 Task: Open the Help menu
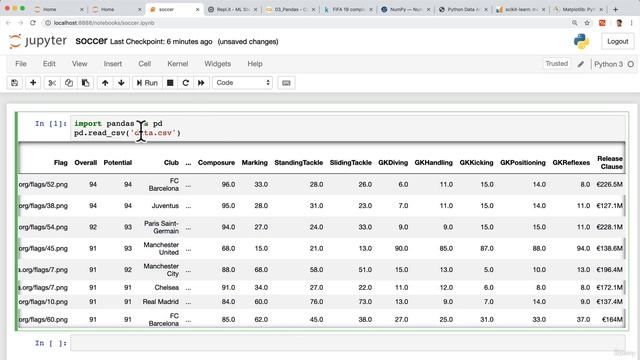tap(255, 64)
